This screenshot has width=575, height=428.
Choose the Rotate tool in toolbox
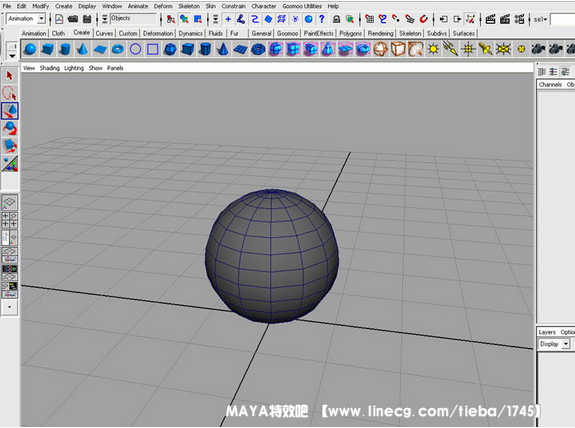pos(10,128)
